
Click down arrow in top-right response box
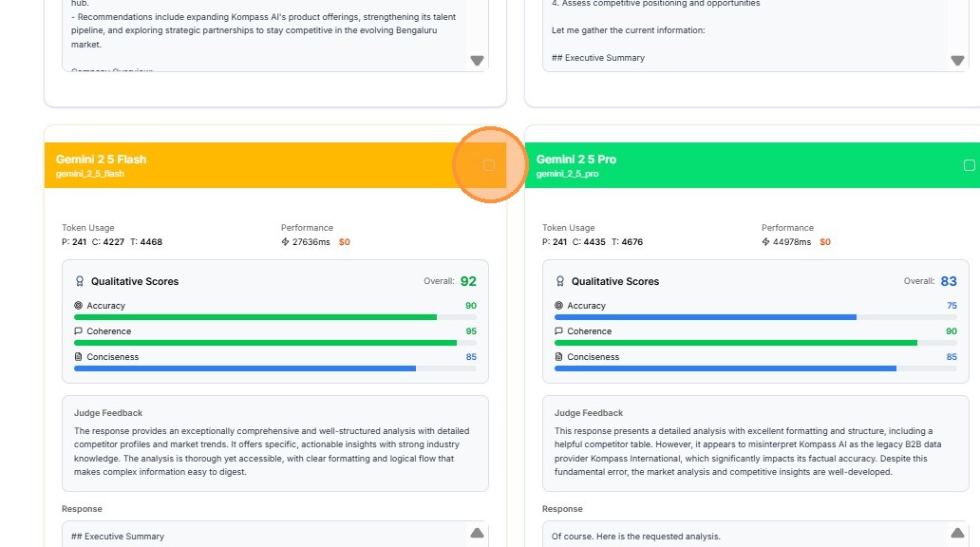click(x=957, y=61)
